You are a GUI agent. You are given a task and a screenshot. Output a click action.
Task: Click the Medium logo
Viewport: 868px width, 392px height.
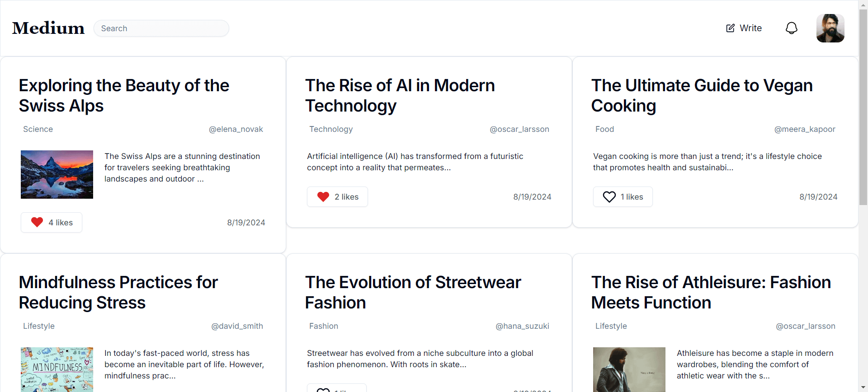48,28
